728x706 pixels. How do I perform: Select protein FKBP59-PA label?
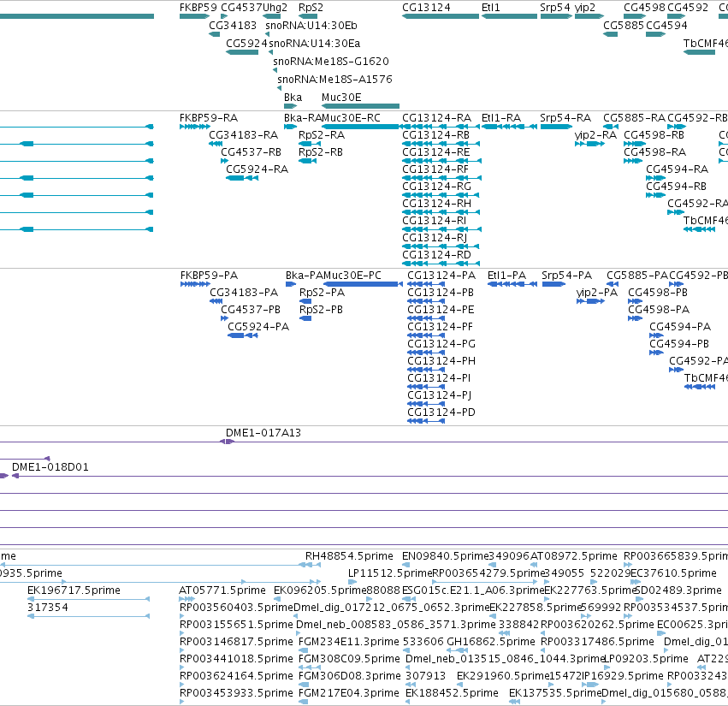(x=209, y=276)
